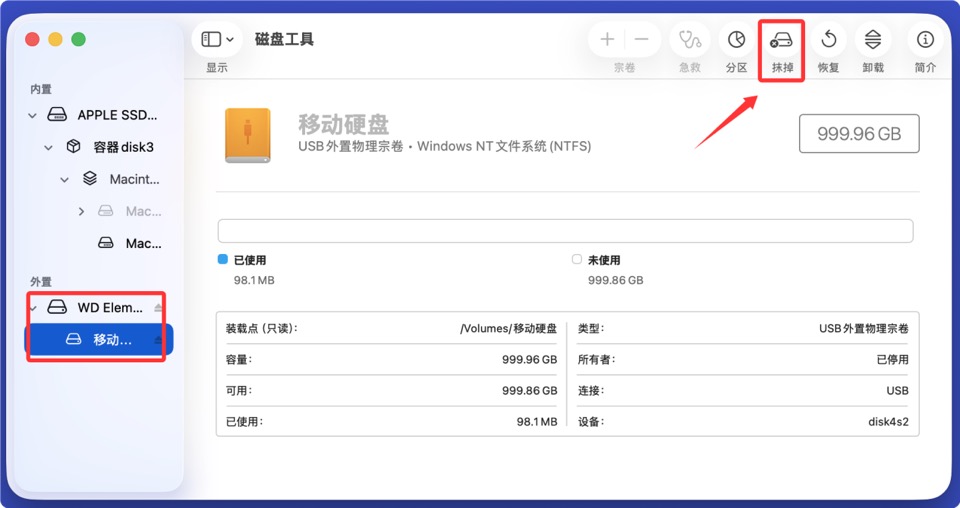Click the 连接 USB value
960x508 pixels.
pos(898,390)
